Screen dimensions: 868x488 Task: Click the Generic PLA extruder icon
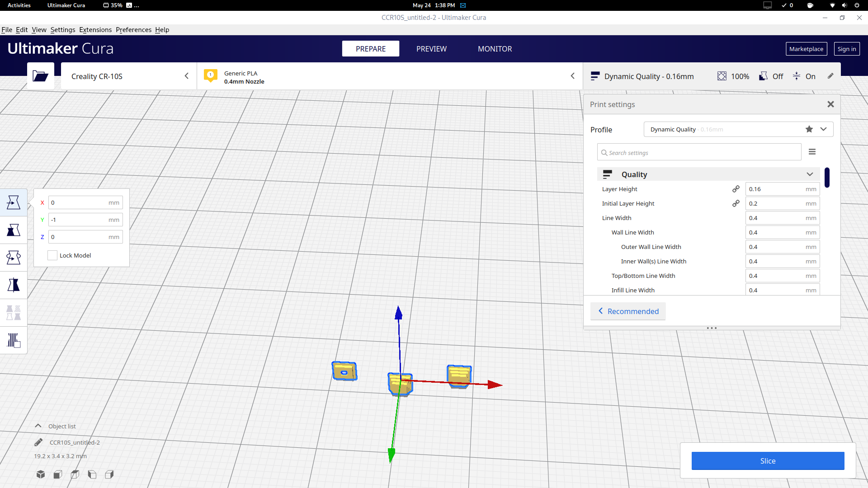(x=211, y=76)
